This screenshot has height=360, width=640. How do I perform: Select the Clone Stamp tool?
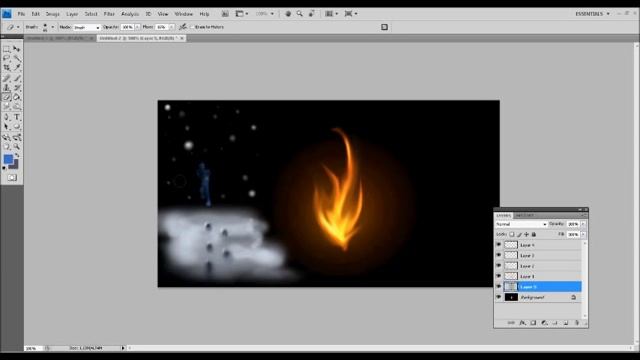point(7,87)
